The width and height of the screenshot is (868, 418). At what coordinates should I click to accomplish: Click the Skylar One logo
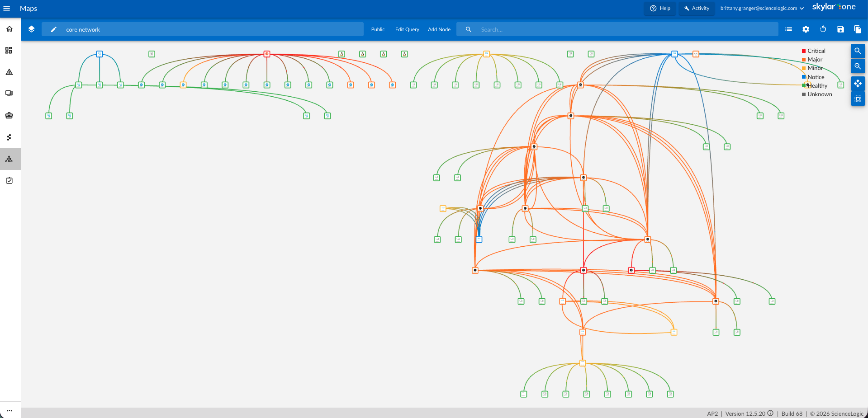coord(834,7)
